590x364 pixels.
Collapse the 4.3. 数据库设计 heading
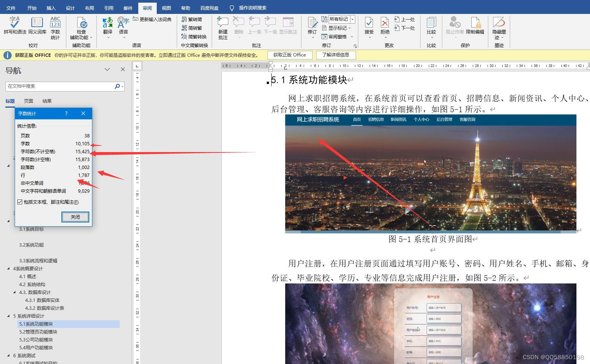click(x=15, y=292)
